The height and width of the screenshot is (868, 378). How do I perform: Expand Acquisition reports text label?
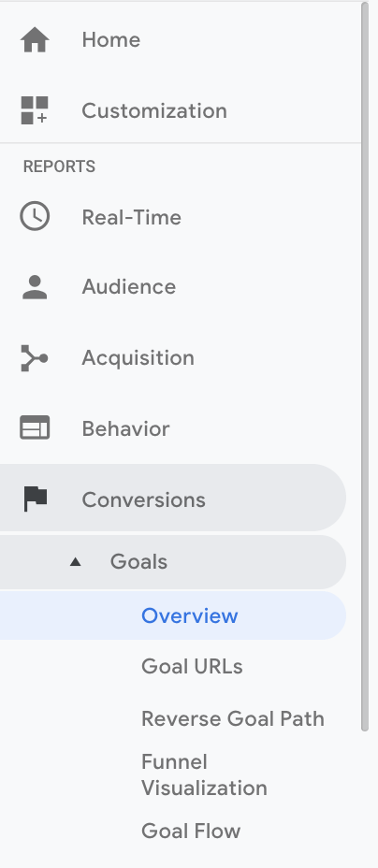[138, 358]
